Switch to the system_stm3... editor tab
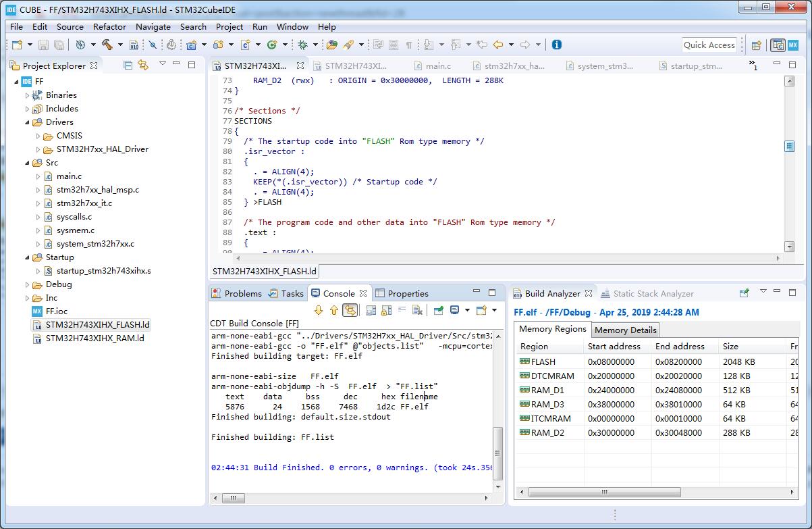Viewport: 812px width, 529px height. pos(599,66)
